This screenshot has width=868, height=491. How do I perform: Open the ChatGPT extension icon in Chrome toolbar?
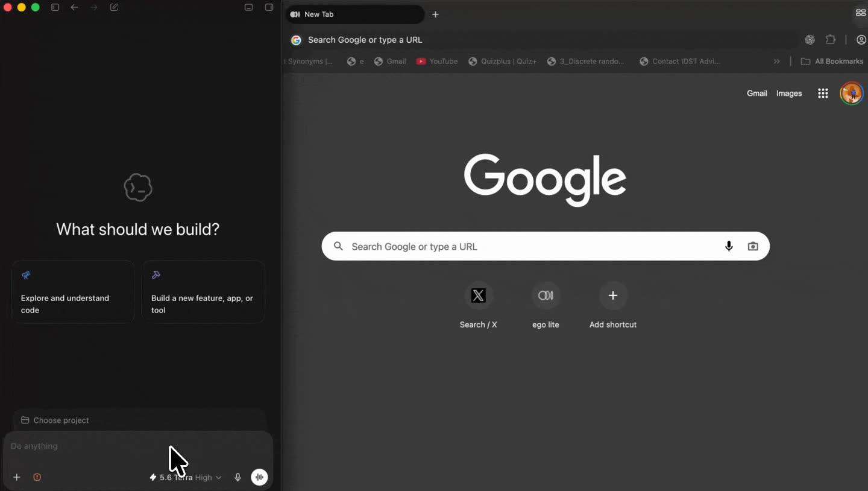[x=810, y=40]
